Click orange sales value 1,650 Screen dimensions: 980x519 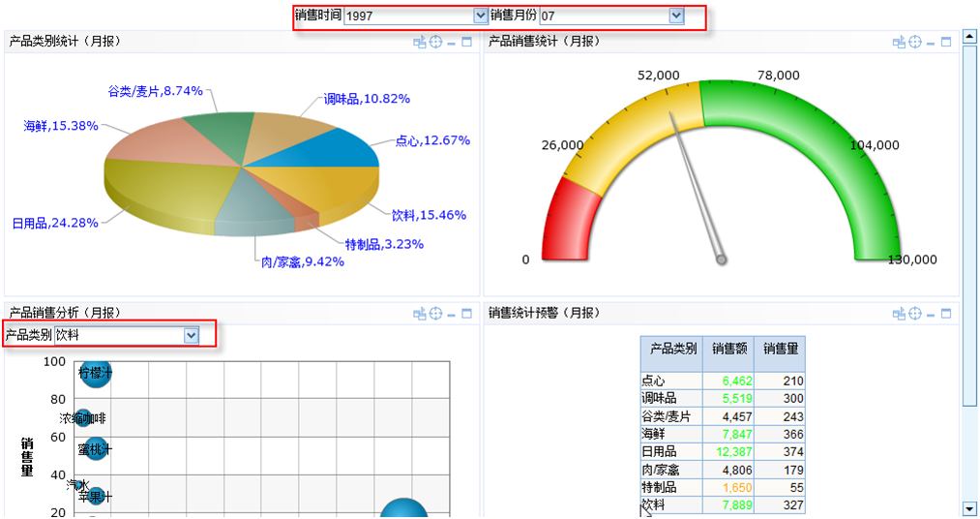tap(737, 488)
